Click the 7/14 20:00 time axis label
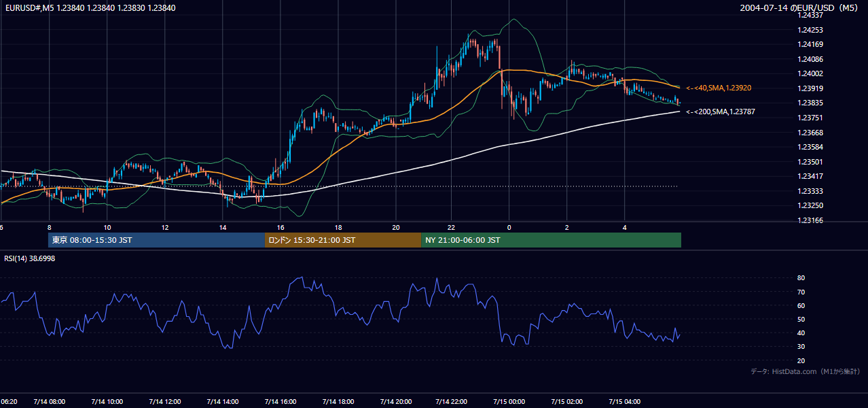 396,402
